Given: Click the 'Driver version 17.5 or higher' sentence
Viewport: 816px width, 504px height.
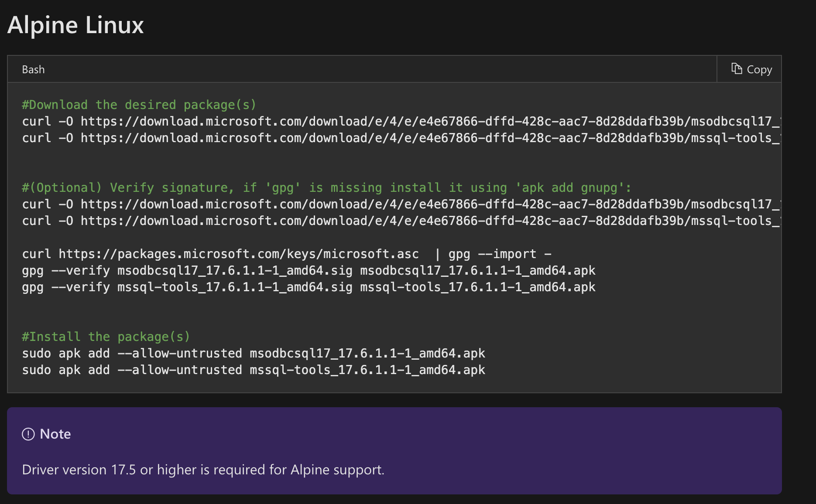Looking at the screenshot, I should (203, 470).
